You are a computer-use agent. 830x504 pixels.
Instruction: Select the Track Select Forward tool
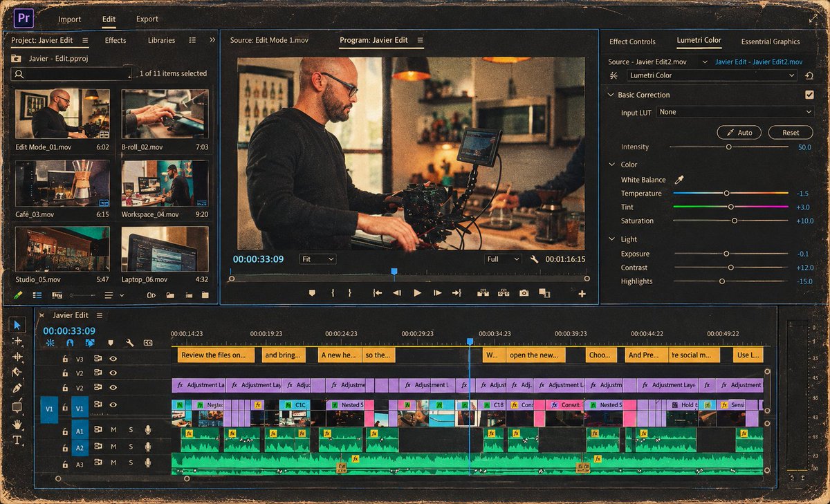tap(18, 342)
